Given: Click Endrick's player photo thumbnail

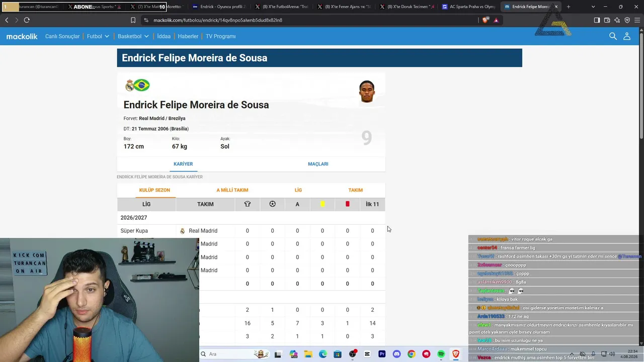Looking at the screenshot, I should pyautogui.click(x=367, y=92).
